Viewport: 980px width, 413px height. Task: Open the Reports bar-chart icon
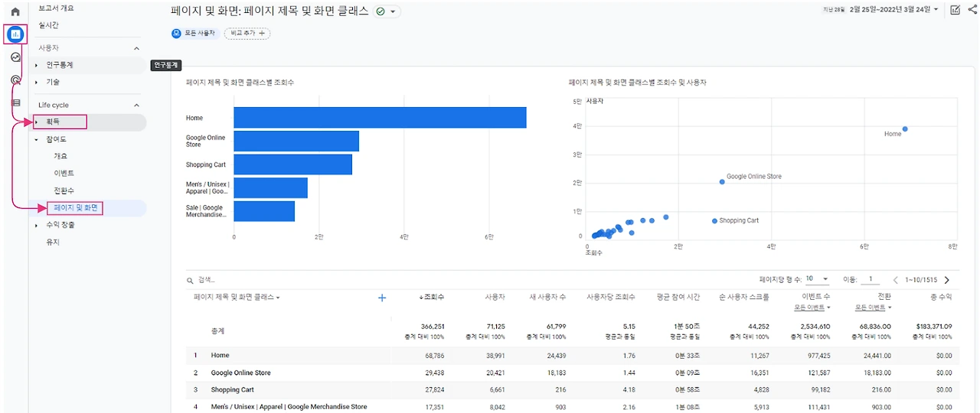click(x=15, y=34)
